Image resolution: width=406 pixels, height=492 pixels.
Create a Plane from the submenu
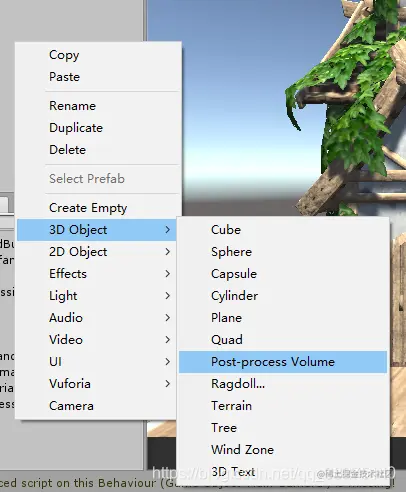tap(283, 318)
